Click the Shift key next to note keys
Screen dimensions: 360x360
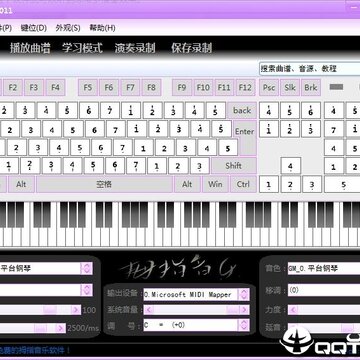[x=234, y=166]
